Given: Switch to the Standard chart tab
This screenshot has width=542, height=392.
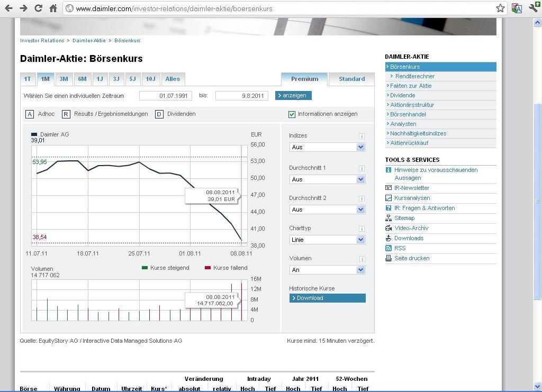Looking at the screenshot, I should coord(351,79).
